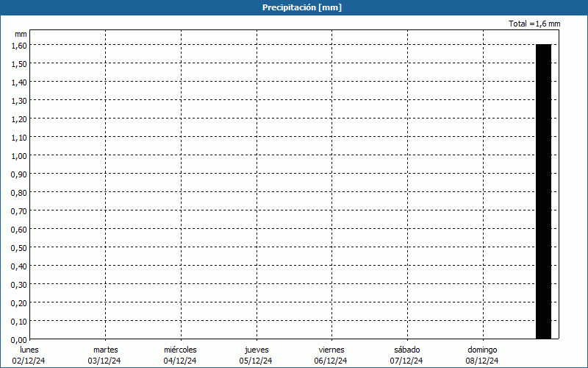Click the 02/12/24 date label

(x=29, y=361)
